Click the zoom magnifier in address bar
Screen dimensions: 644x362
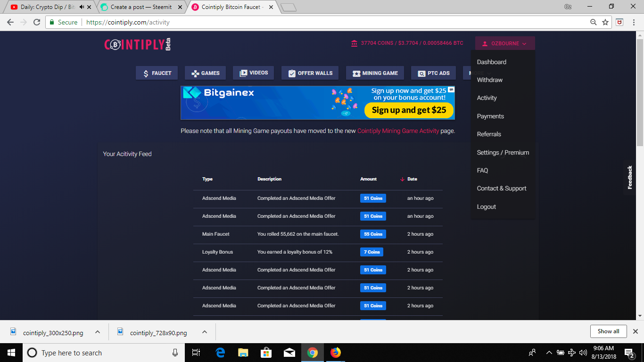pyautogui.click(x=594, y=22)
